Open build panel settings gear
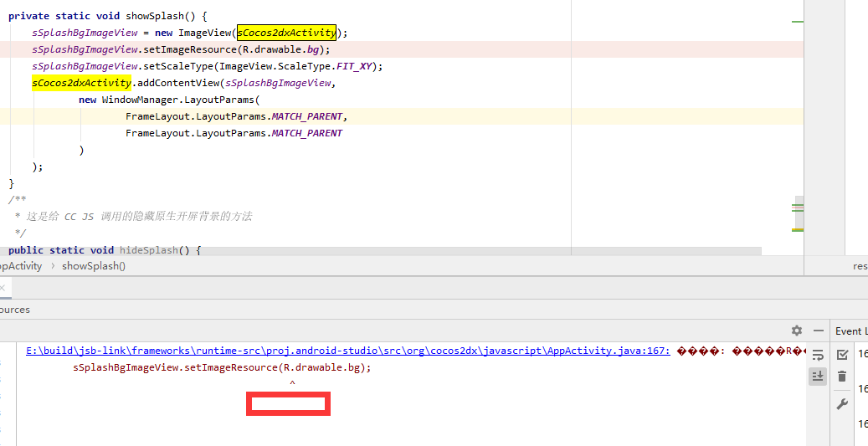 click(797, 331)
